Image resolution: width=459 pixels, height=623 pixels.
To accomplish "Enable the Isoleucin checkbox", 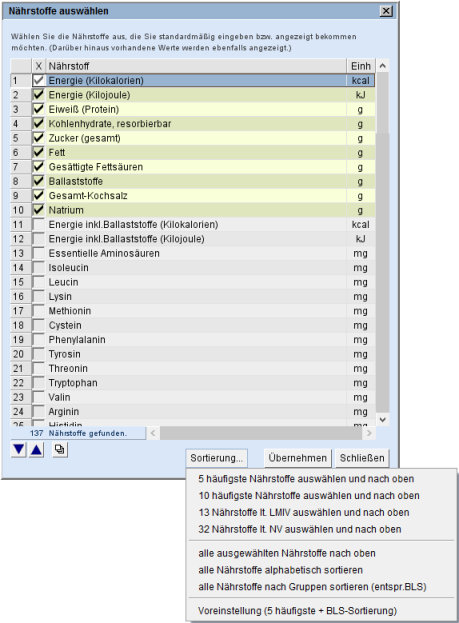I will [39, 267].
